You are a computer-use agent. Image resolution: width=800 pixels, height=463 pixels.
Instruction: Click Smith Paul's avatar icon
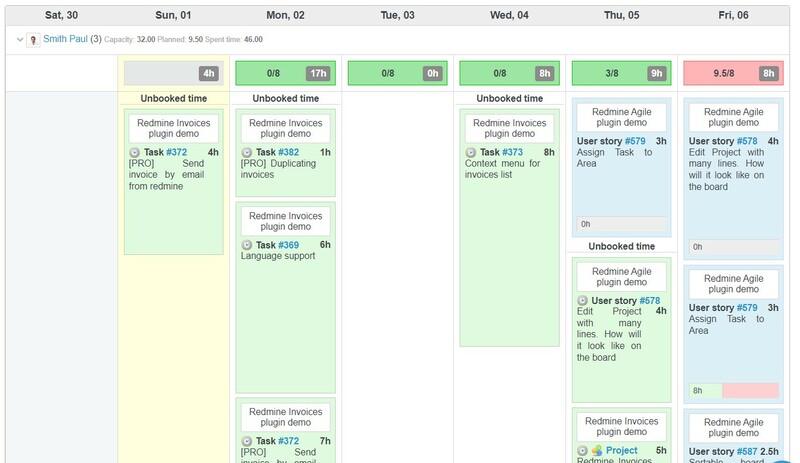pos(34,39)
